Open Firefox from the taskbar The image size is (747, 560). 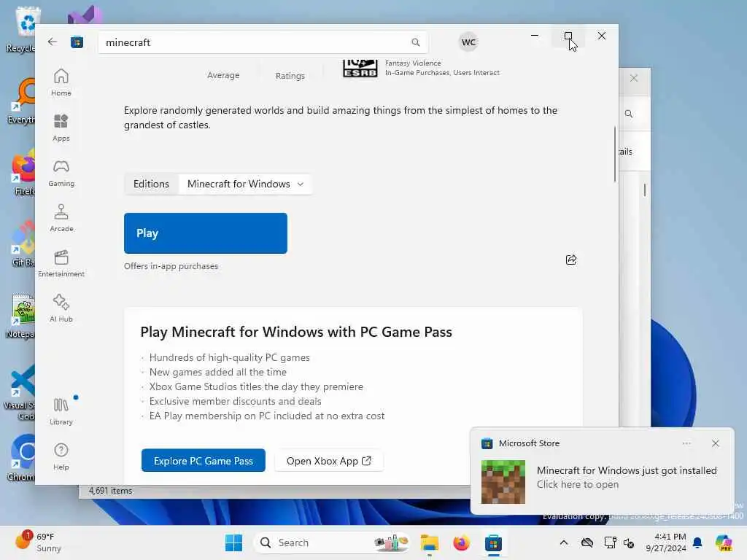[461, 542]
